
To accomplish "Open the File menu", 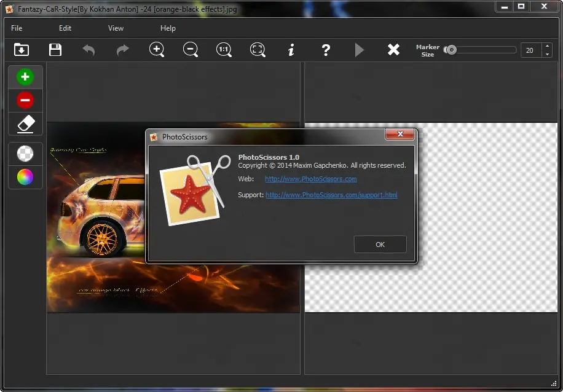I will click(x=17, y=28).
